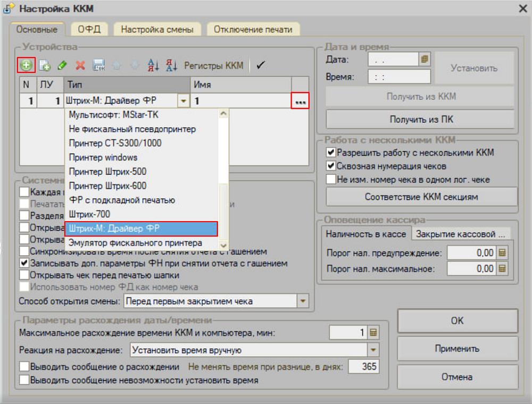Click the copy device icon

pos(45,65)
